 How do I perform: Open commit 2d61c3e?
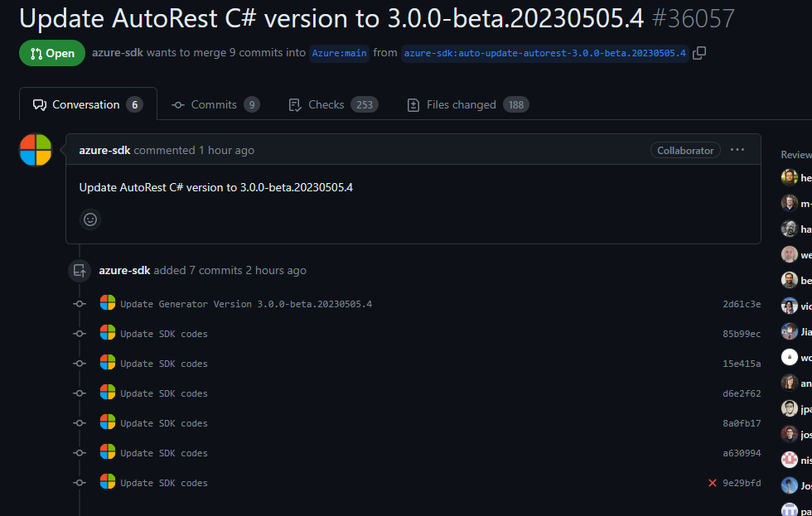pos(741,303)
